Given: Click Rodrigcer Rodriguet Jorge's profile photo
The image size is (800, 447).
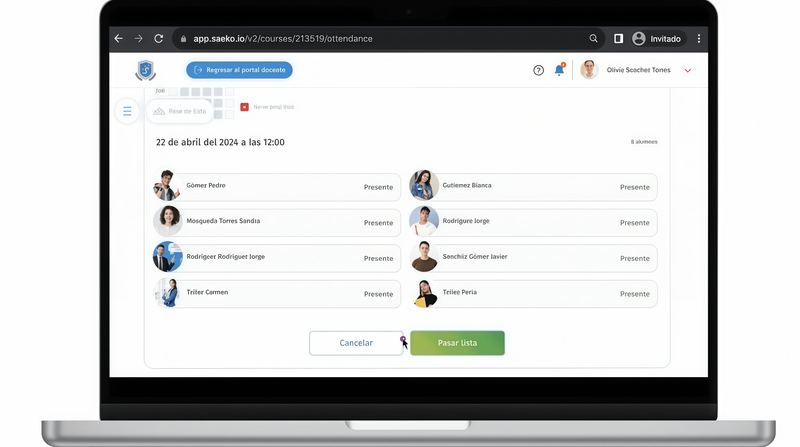Looking at the screenshot, I should tap(168, 256).
